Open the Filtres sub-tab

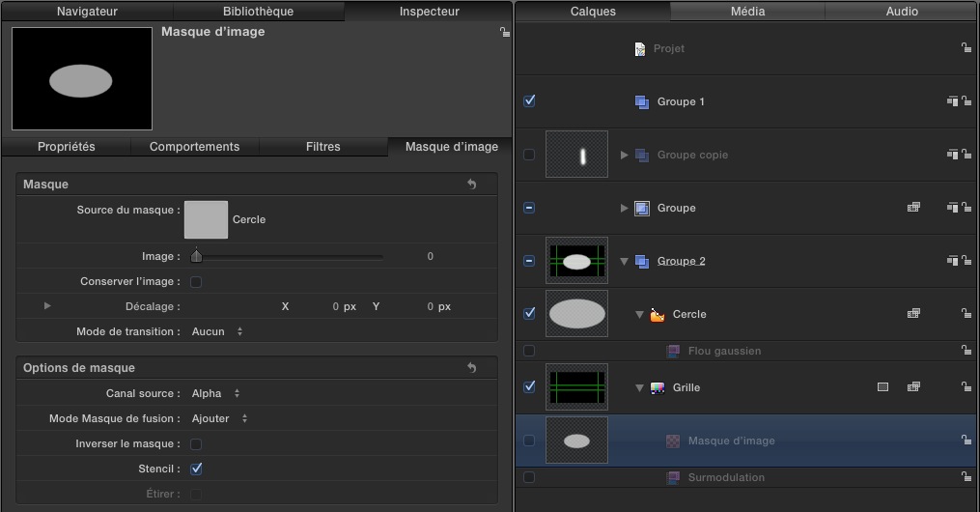[x=323, y=146]
